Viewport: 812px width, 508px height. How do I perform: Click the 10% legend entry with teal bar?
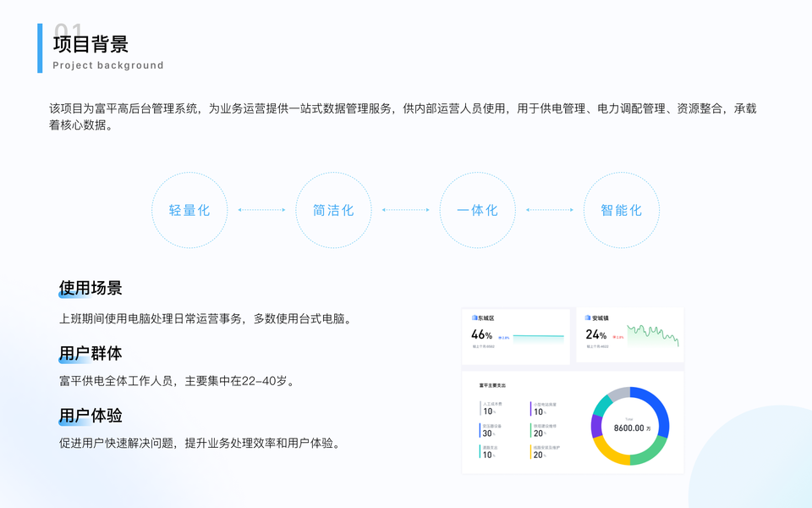click(x=490, y=452)
